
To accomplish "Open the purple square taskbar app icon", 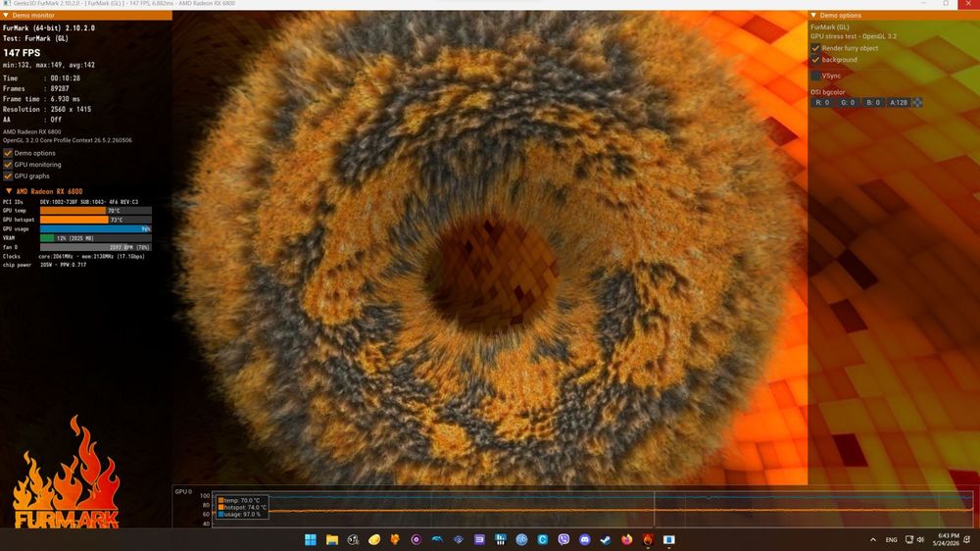I will (x=479, y=540).
